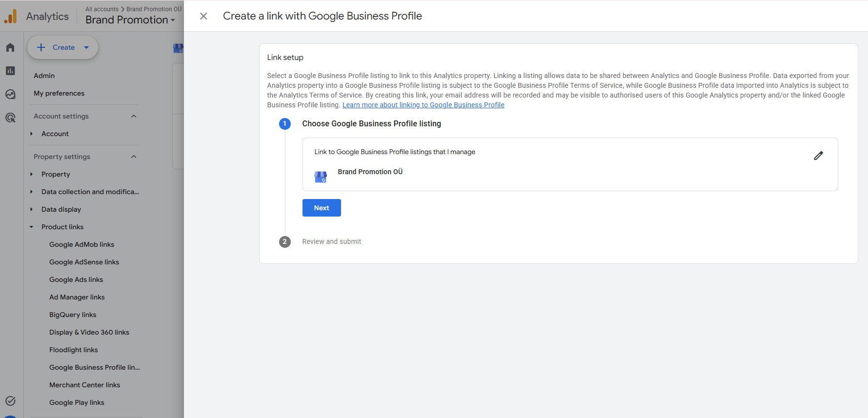Collapse the Product links item
Viewport: 868px width, 418px height.
coord(31,227)
